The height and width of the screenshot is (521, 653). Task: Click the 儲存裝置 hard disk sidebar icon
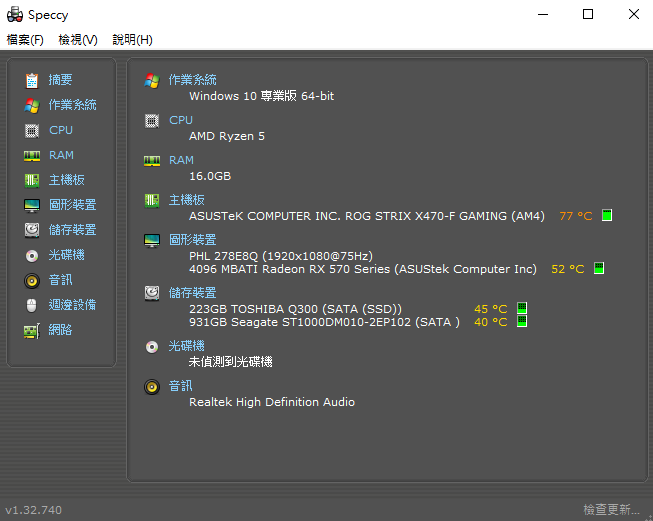coord(32,230)
